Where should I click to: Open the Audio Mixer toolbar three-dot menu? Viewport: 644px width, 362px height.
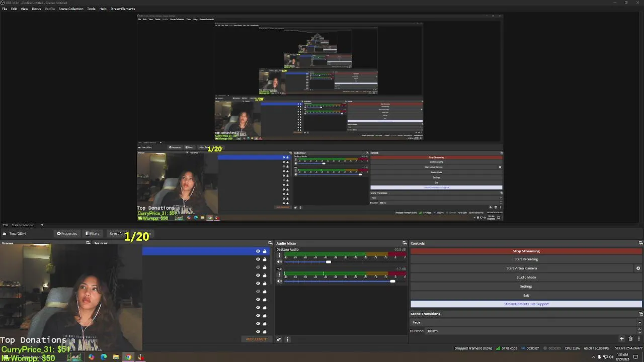pyautogui.click(x=287, y=339)
